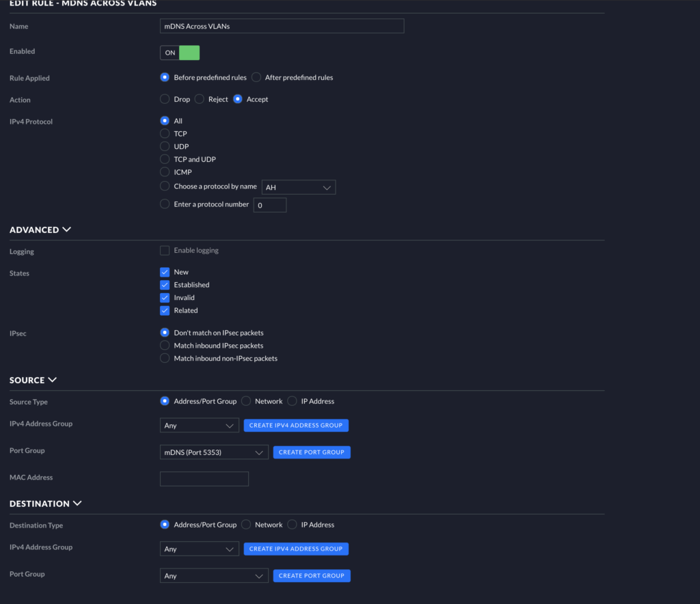
Task: Click the MAC Address input field
Action: pyautogui.click(x=204, y=478)
